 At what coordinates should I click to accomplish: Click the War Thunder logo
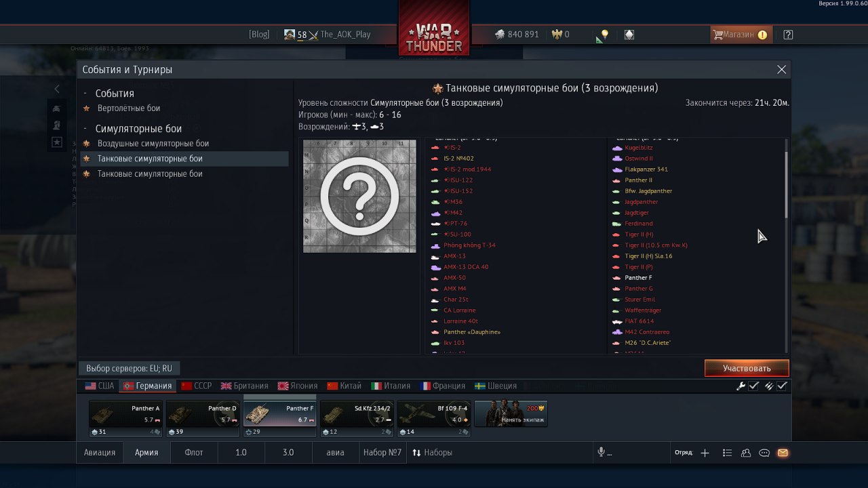[434, 37]
